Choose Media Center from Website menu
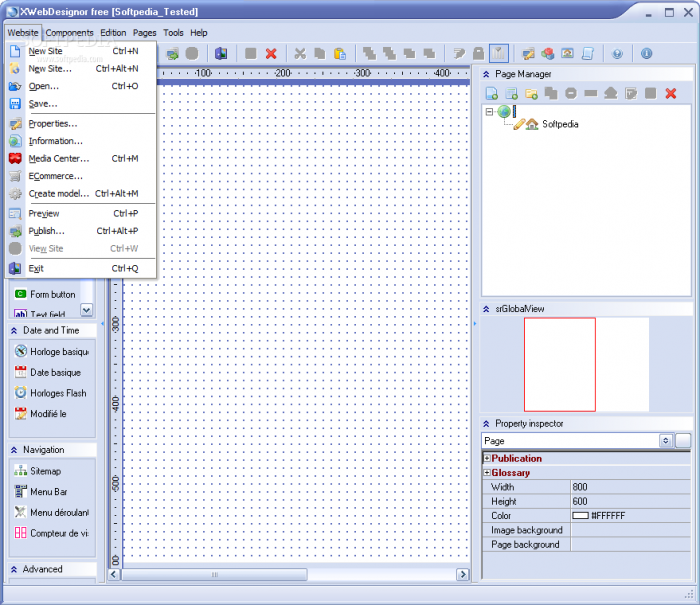Image resolution: width=700 pixels, height=605 pixels. coord(58,159)
